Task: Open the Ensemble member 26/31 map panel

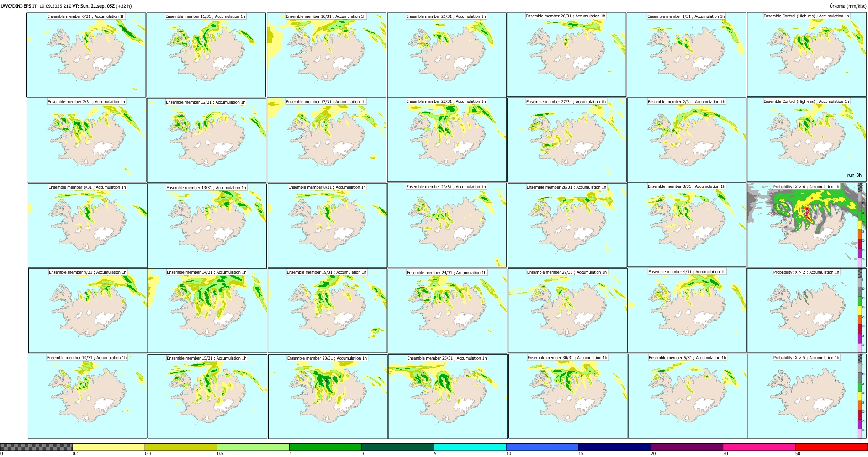Action: pyautogui.click(x=566, y=54)
